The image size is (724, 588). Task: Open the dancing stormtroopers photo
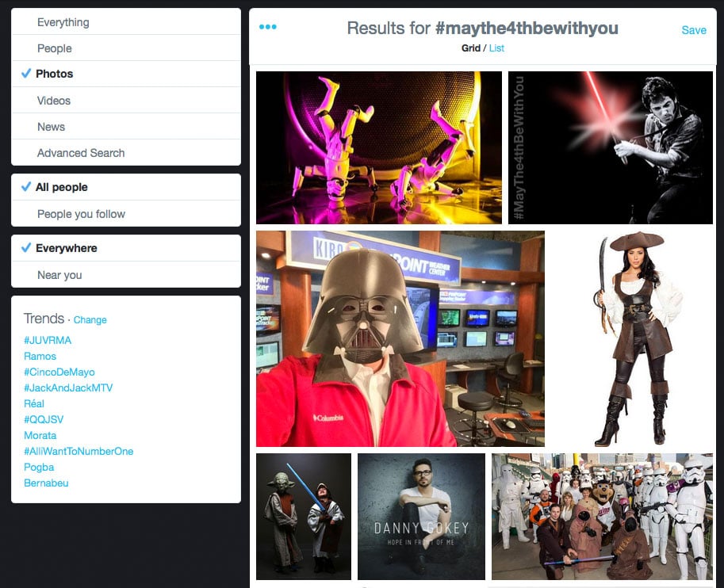pos(378,147)
